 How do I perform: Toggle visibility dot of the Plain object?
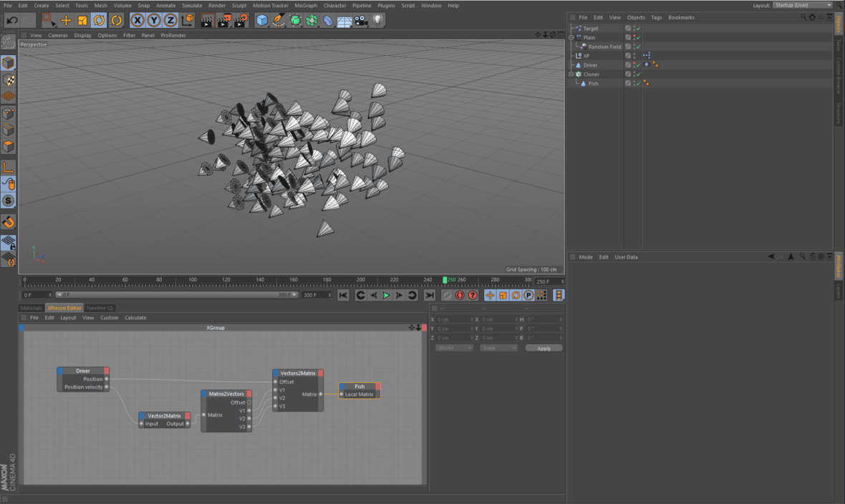pos(634,37)
